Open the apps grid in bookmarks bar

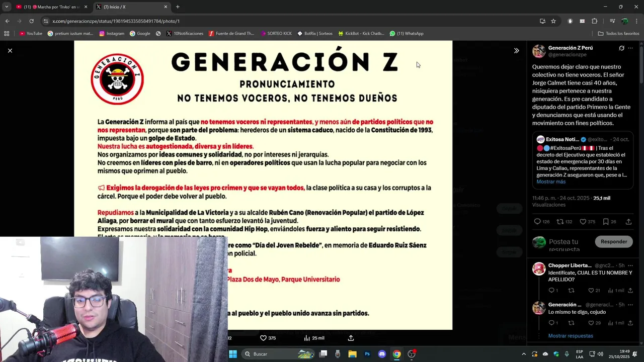tap(7, 34)
